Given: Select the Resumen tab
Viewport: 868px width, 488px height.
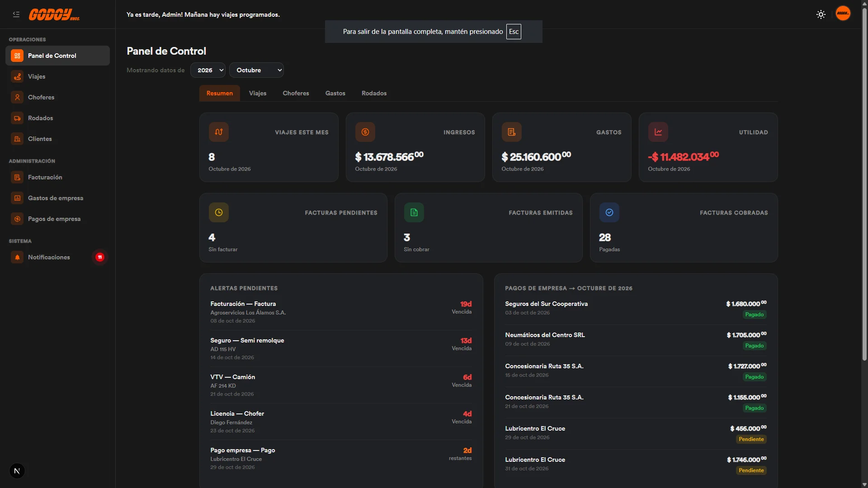Looking at the screenshot, I should [220, 93].
